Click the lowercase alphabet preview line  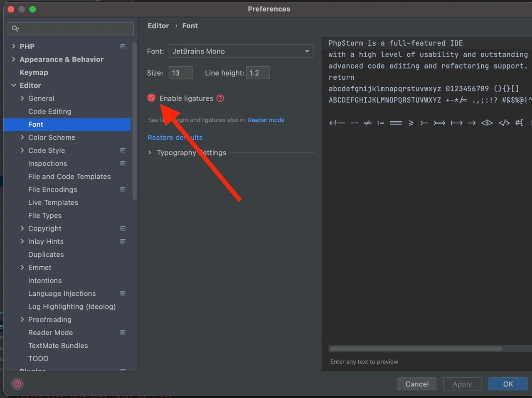coord(424,88)
